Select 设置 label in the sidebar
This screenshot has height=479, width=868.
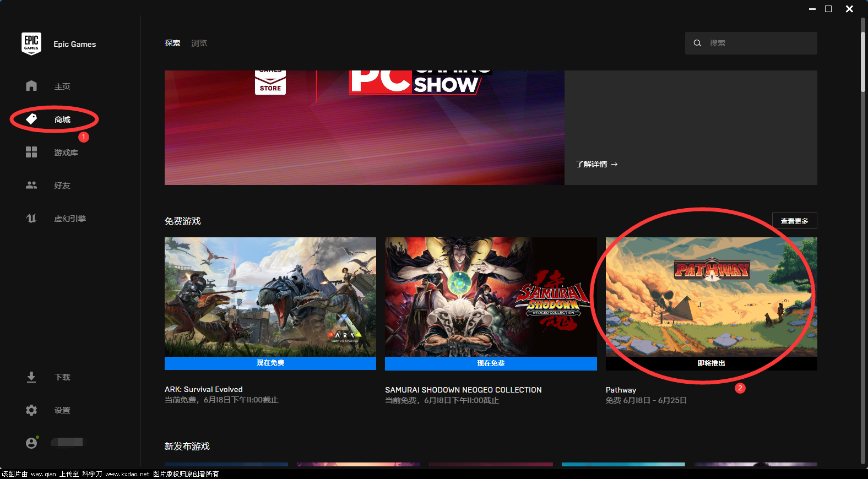[x=62, y=410]
